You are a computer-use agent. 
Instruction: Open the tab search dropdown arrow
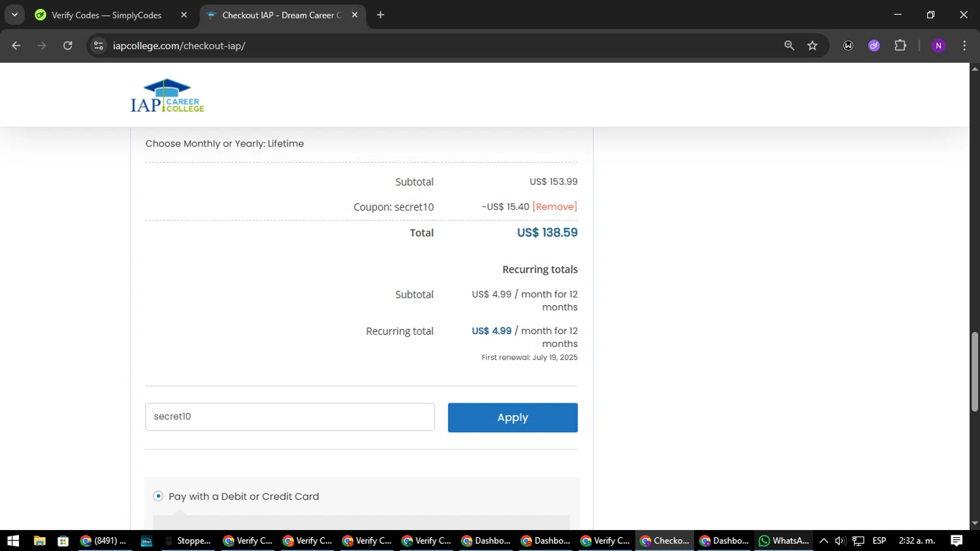click(14, 14)
